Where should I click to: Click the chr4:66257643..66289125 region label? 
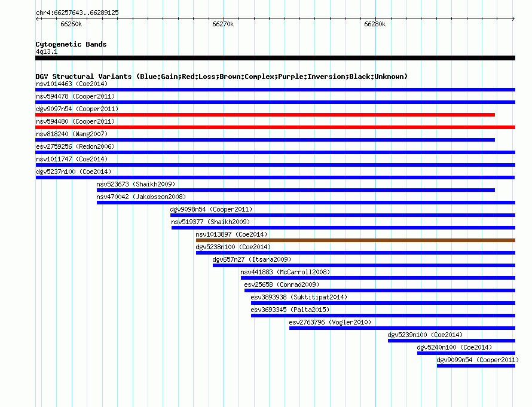77,13
